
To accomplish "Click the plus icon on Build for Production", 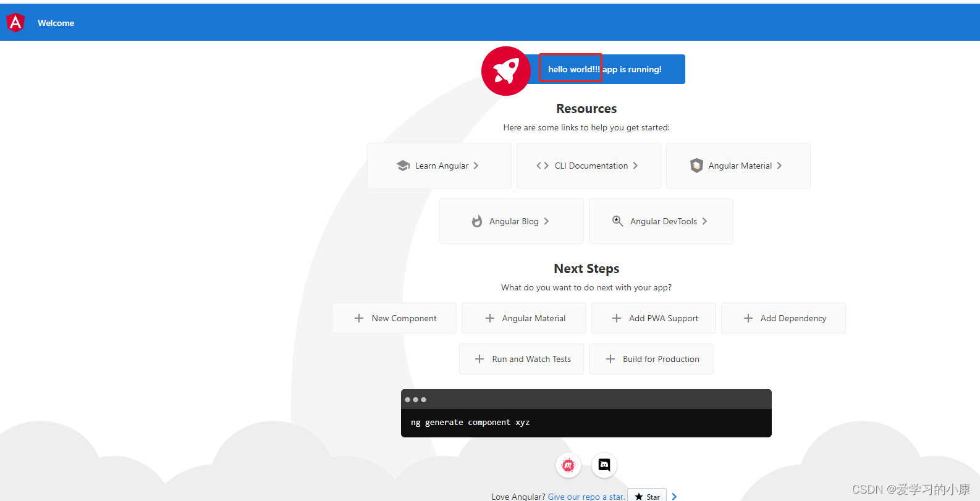I will click(610, 359).
